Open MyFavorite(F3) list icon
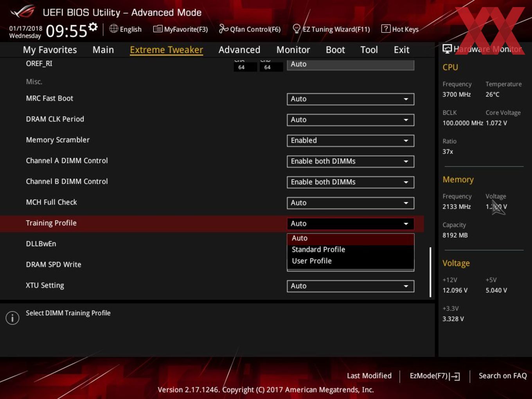This screenshot has width=532, height=399. (158, 29)
